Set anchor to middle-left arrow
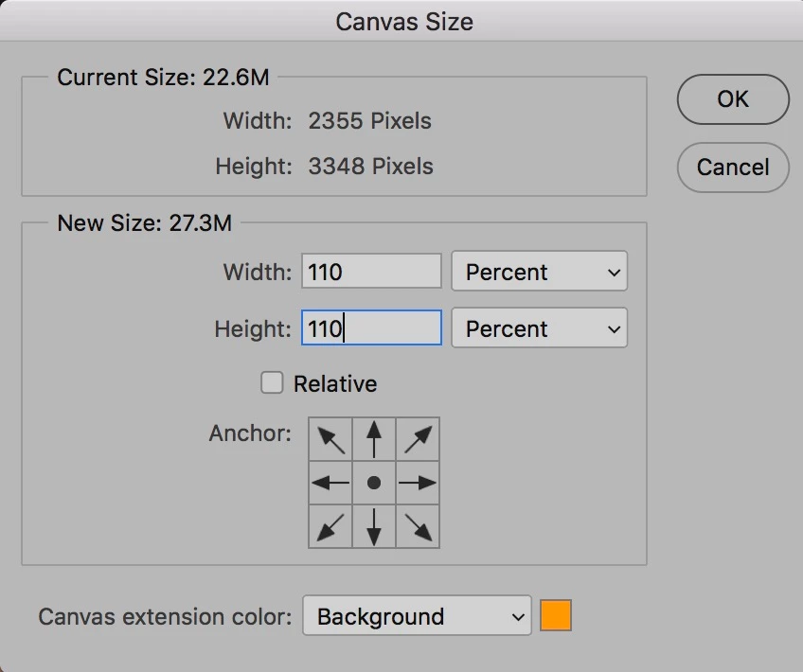The height and width of the screenshot is (672, 803). 330,483
